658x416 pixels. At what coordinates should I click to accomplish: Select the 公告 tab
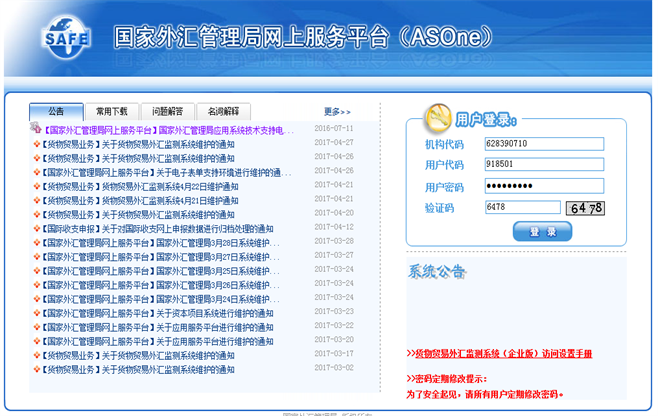(56, 112)
